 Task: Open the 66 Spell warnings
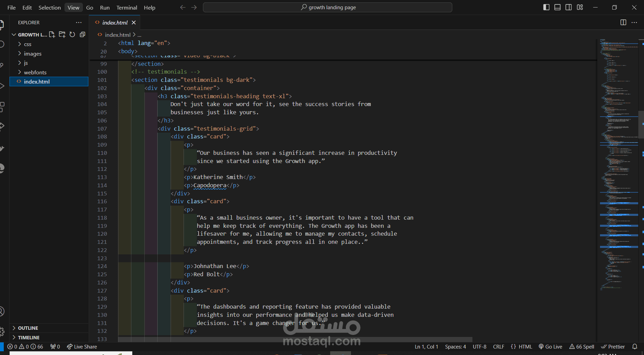pyautogui.click(x=582, y=346)
